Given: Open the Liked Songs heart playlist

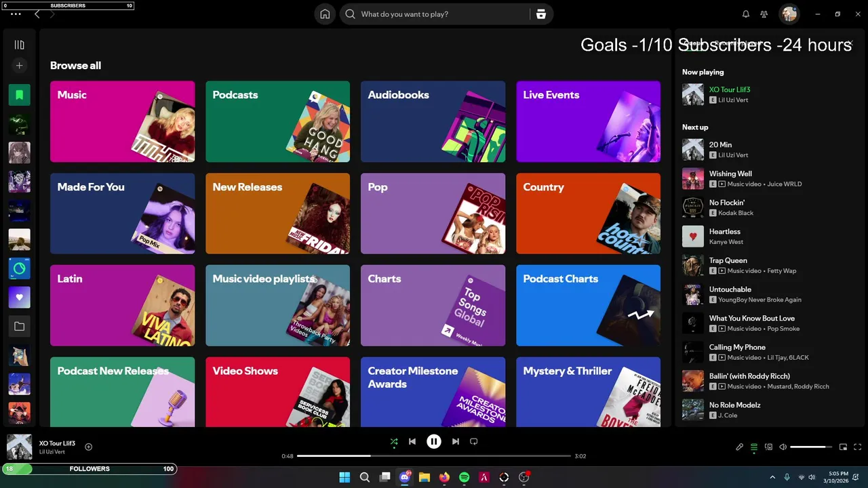Looking at the screenshot, I should click(x=19, y=297).
